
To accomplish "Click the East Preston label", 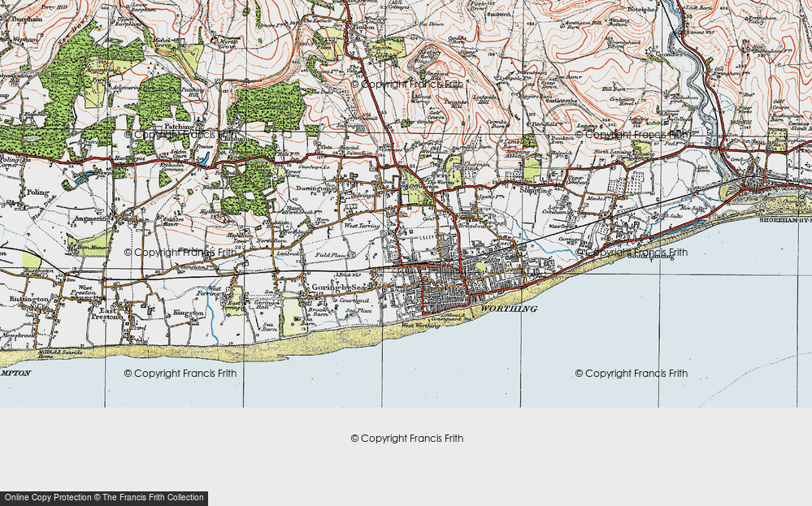I will [x=103, y=314].
